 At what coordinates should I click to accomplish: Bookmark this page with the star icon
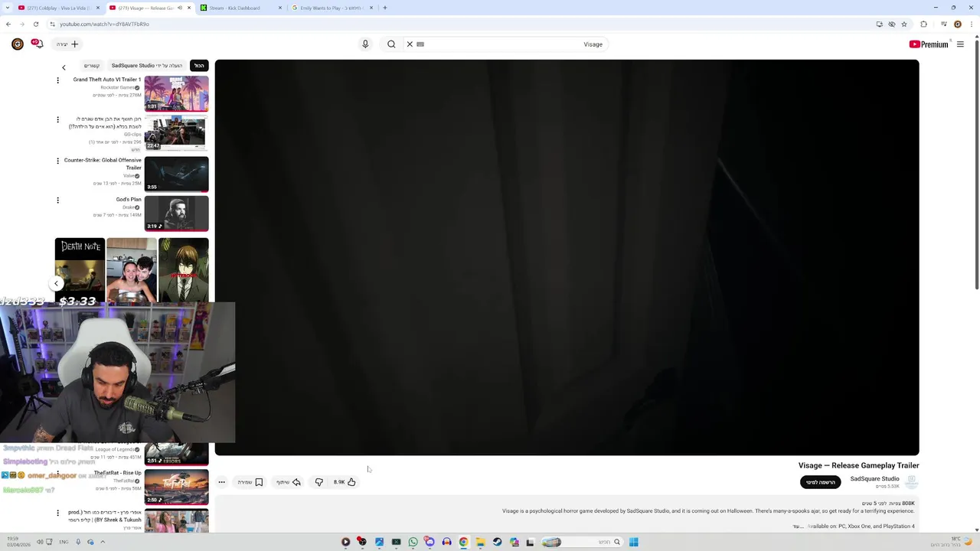[904, 24]
